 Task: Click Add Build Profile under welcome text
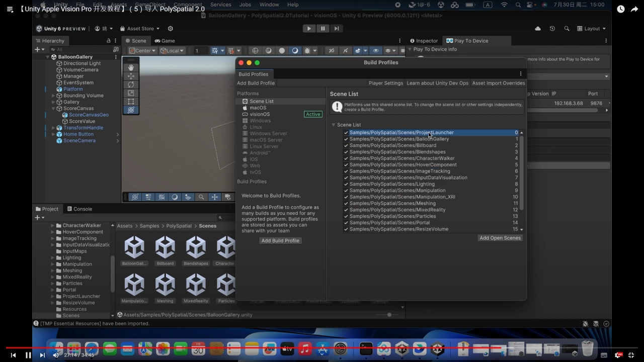(x=280, y=240)
